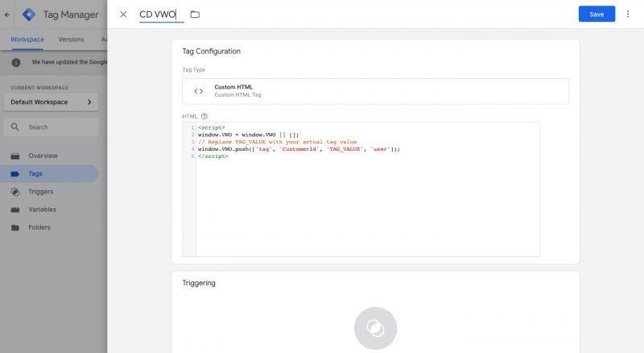Click the Triggering circle icon

[x=375, y=328]
